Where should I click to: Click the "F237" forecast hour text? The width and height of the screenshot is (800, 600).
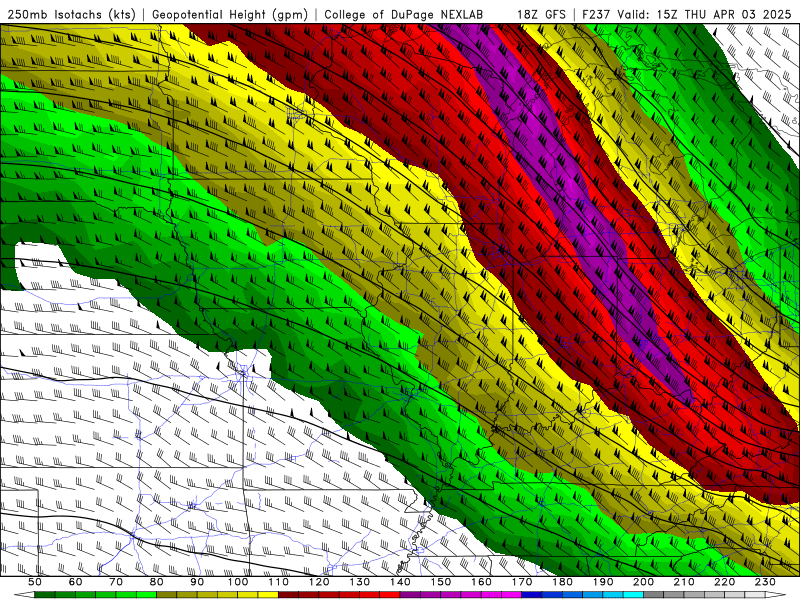pos(597,14)
